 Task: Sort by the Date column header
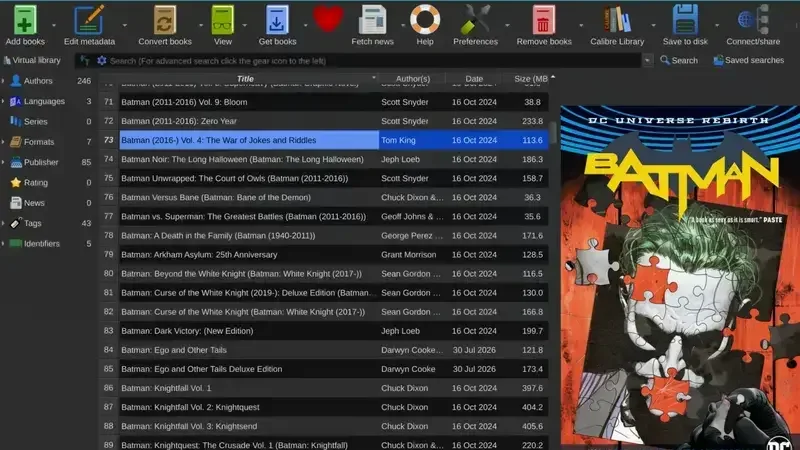click(473, 79)
